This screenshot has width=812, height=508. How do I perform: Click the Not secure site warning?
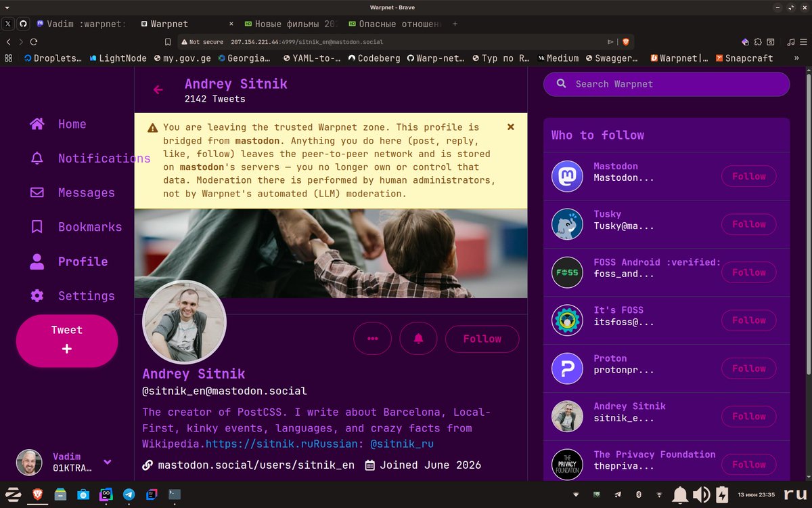202,41
